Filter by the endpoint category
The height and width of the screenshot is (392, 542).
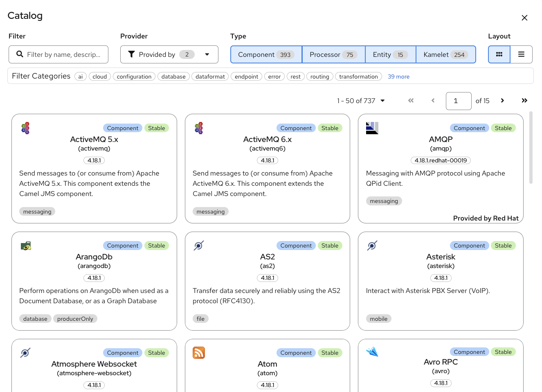pos(246,77)
